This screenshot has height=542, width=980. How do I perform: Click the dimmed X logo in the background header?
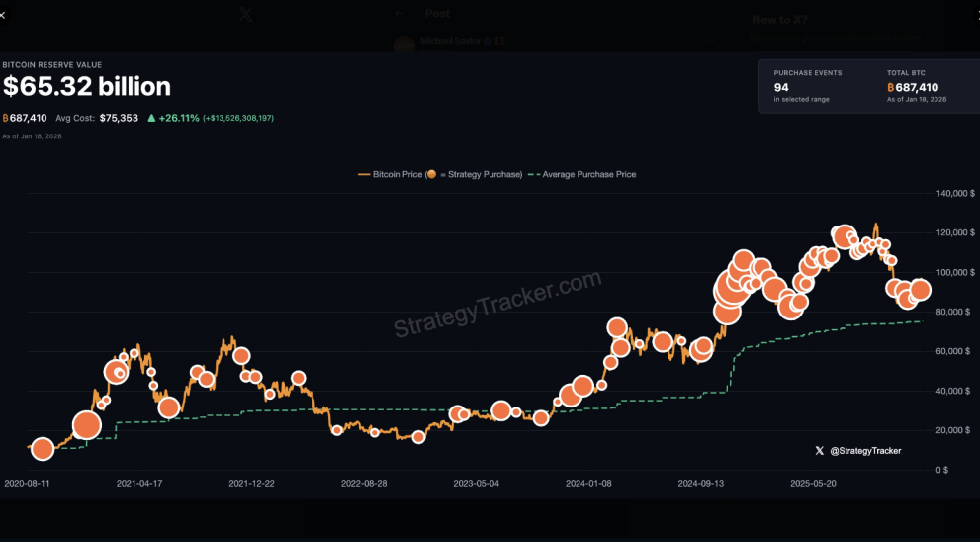(246, 15)
